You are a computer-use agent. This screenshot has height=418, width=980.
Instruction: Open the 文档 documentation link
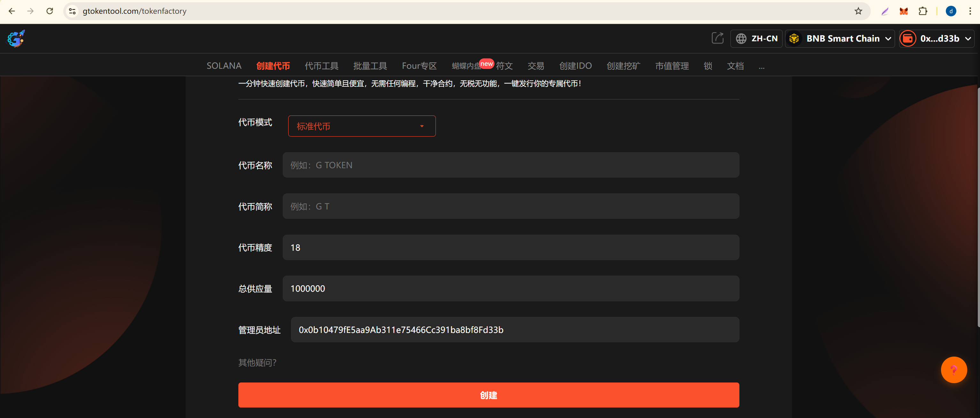coord(735,66)
